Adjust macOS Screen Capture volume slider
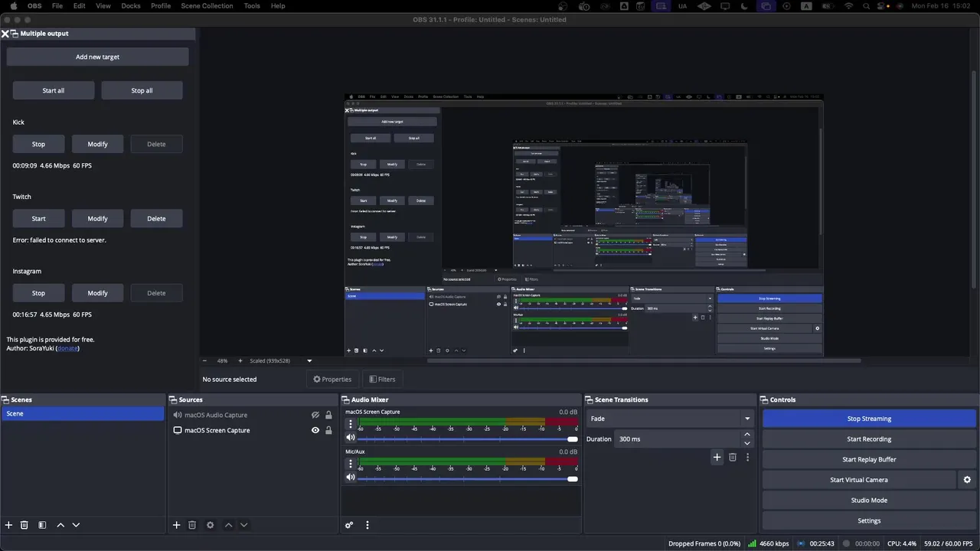 pyautogui.click(x=468, y=439)
